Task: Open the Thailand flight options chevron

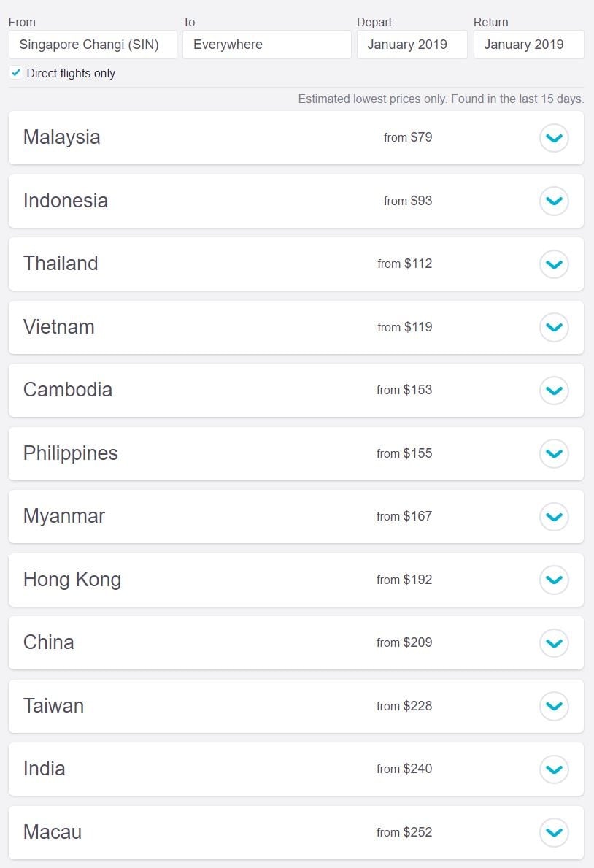Action: [554, 264]
